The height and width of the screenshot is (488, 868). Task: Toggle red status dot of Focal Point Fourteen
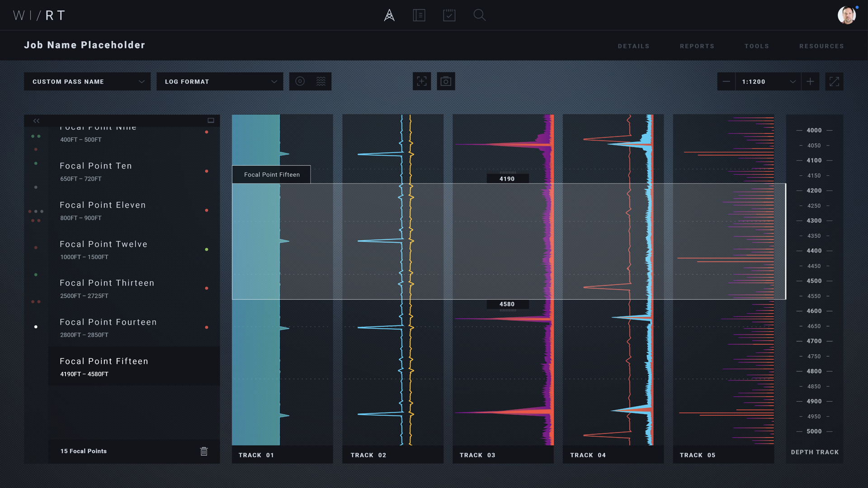pos(207,328)
